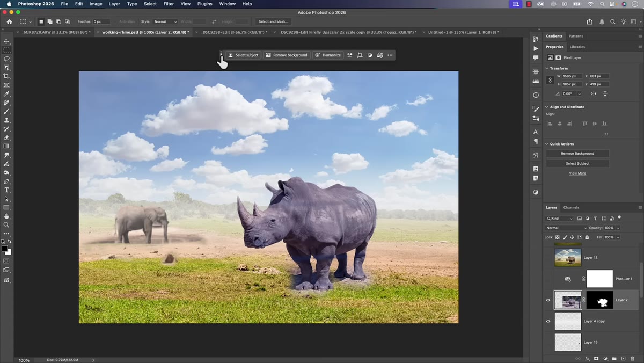Collapse the Quick Actions section
The height and width of the screenshot is (363, 644).
(x=547, y=144)
